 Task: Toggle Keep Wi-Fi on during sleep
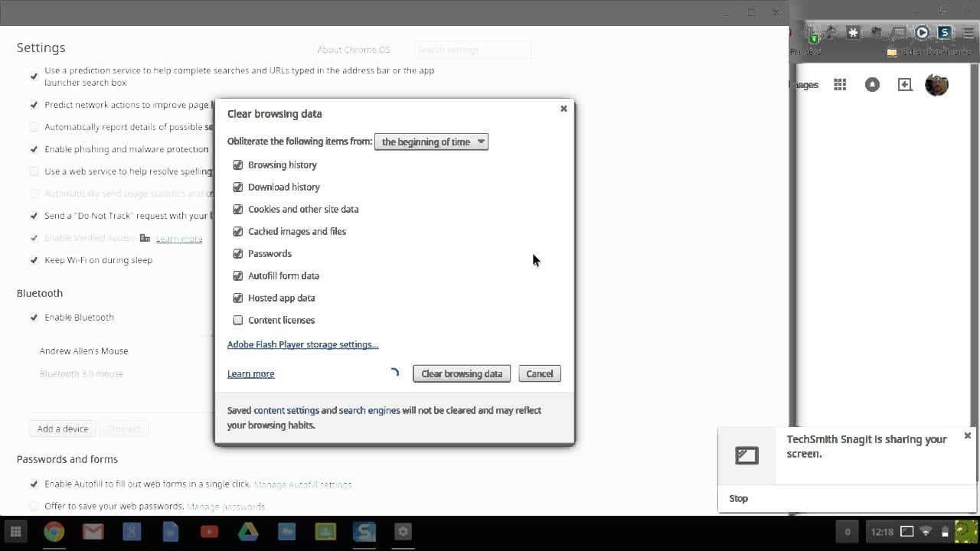pyautogui.click(x=34, y=260)
